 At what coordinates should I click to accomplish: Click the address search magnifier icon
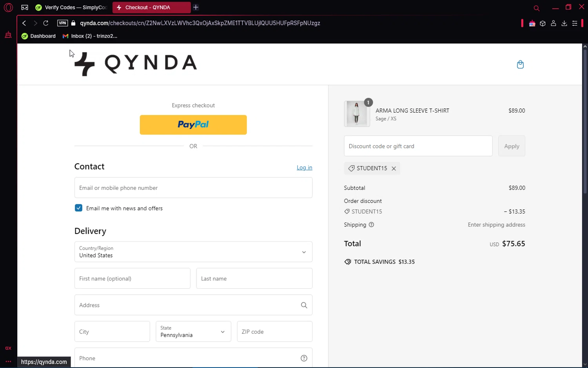pos(304,305)
